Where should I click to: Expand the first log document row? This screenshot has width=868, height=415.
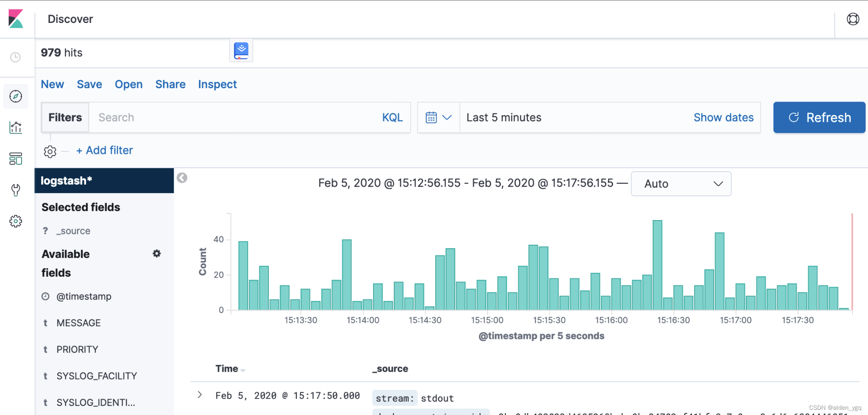(x=200, y=394)
